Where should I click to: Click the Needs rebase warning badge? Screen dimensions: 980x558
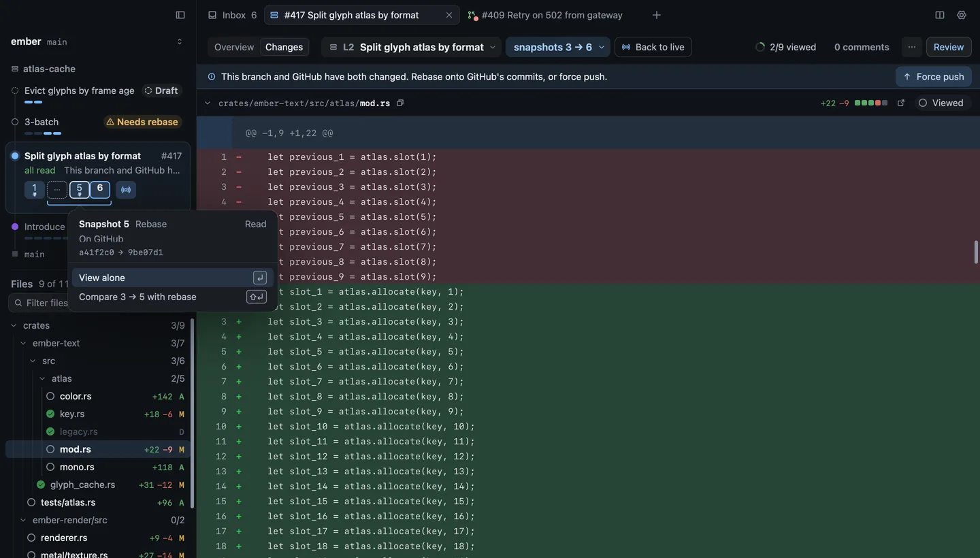pyautogui.click(x=142, y=122)
